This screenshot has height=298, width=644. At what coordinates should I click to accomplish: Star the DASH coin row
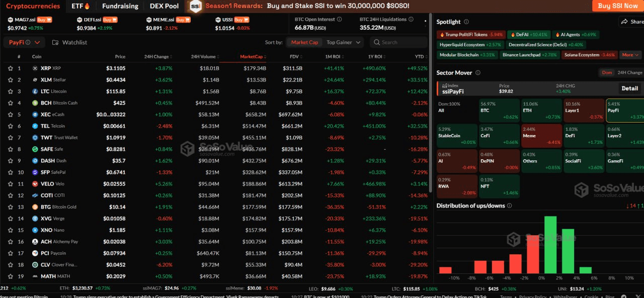(x=10, y=161)
